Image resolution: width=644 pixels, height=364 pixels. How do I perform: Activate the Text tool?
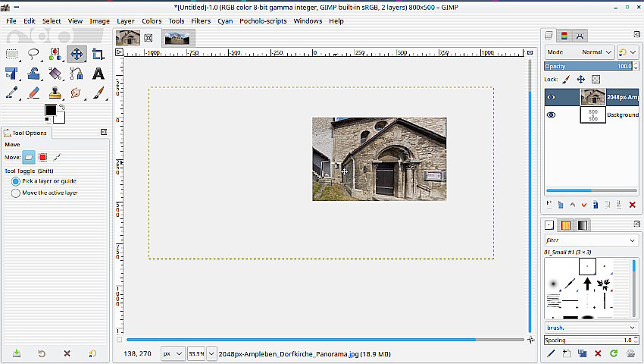click(98, 74)
